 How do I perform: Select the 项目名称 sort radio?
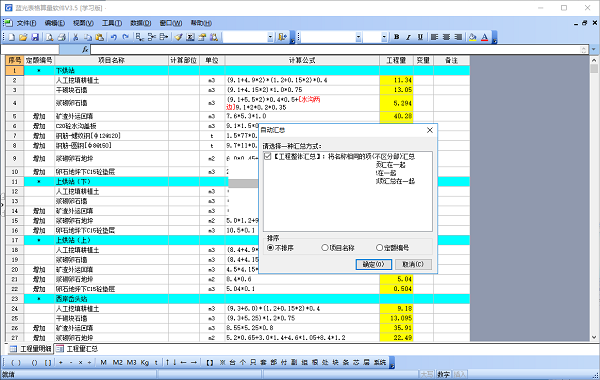click(324, 248)
